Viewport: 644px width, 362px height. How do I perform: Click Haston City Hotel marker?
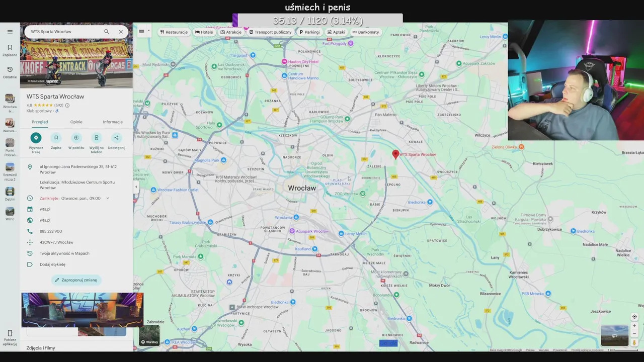284,62
